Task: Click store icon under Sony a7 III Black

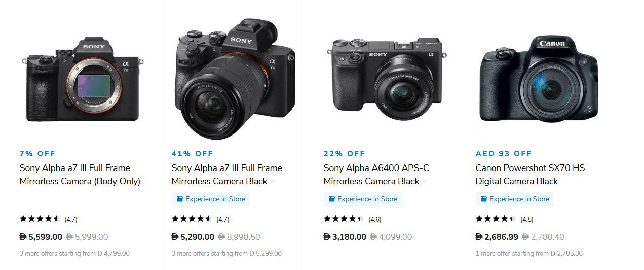Action: (179, 199)
